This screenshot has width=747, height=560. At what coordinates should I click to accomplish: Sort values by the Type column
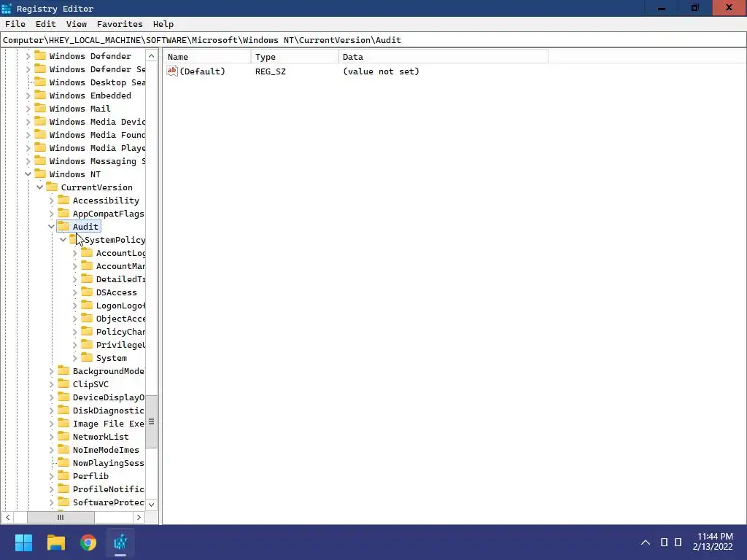(x=295, y=57)
